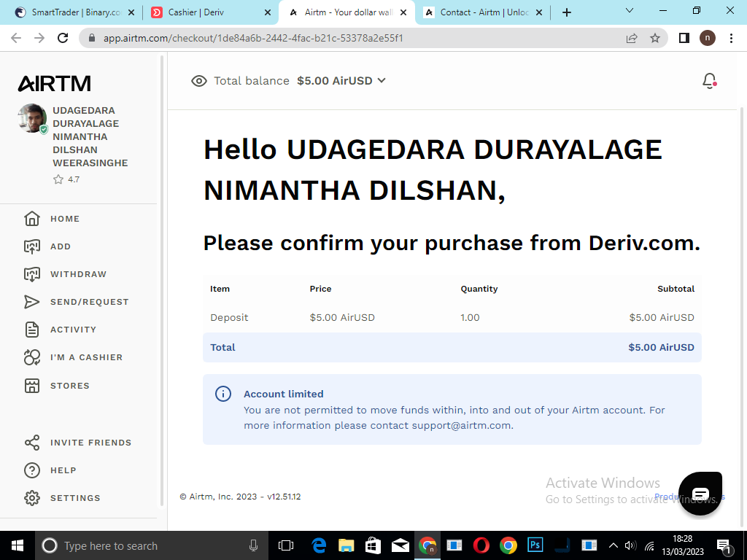
Task: Open the Activity document icon
Action: point(31,330)
